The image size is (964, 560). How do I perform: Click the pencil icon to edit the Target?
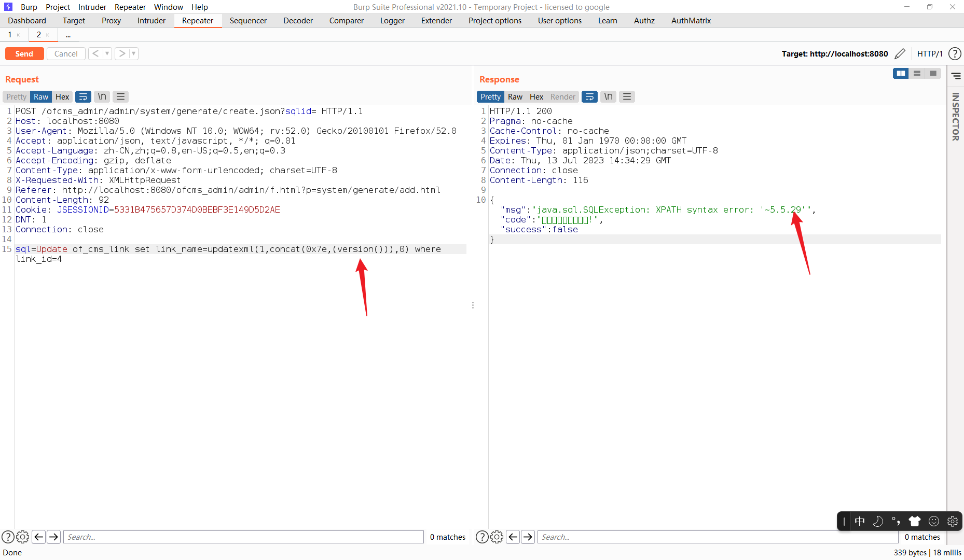(x=901, y=53)
